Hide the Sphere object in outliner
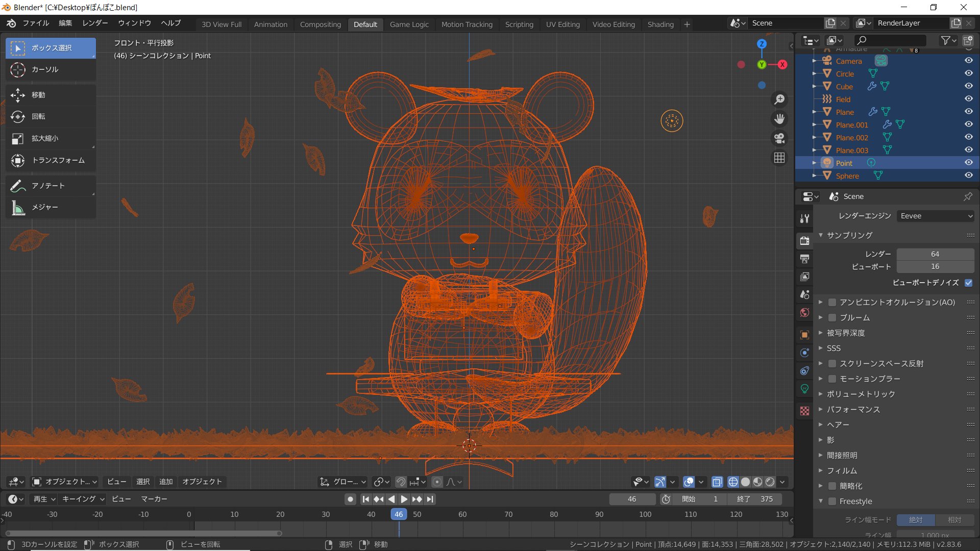980x551 pixels. pyautogui.click(x=968, y=176)
